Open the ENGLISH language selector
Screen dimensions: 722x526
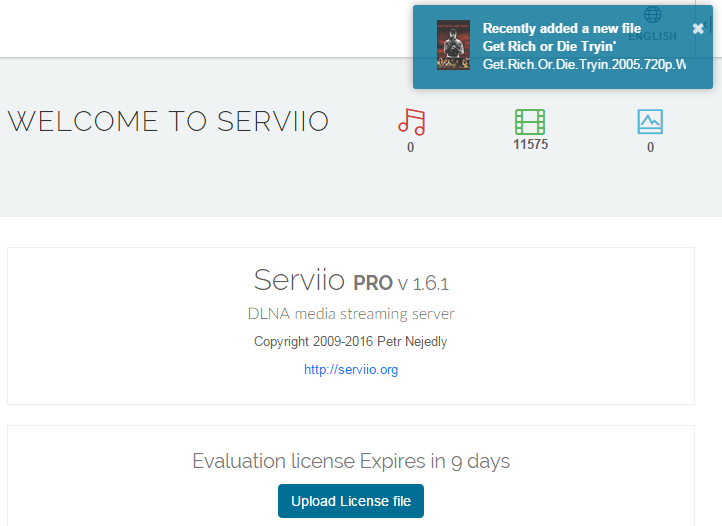tap(653, 36)
